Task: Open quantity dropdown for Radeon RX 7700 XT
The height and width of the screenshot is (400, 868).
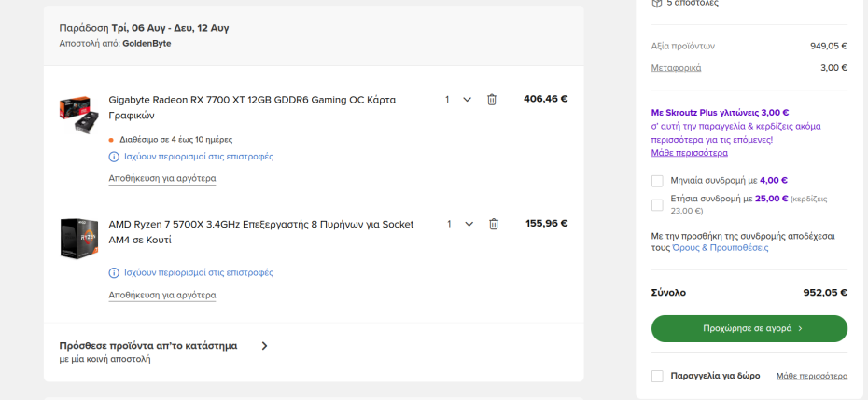Action: (458, 100)
